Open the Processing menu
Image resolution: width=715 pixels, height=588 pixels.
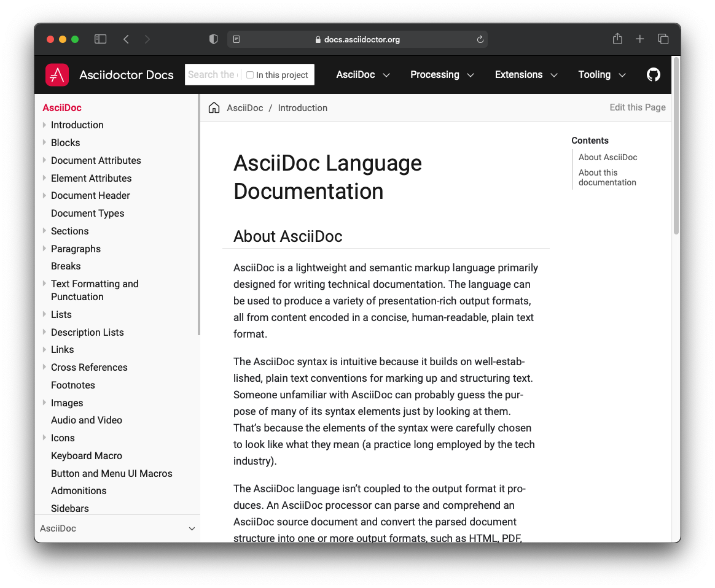coord(442,75)
